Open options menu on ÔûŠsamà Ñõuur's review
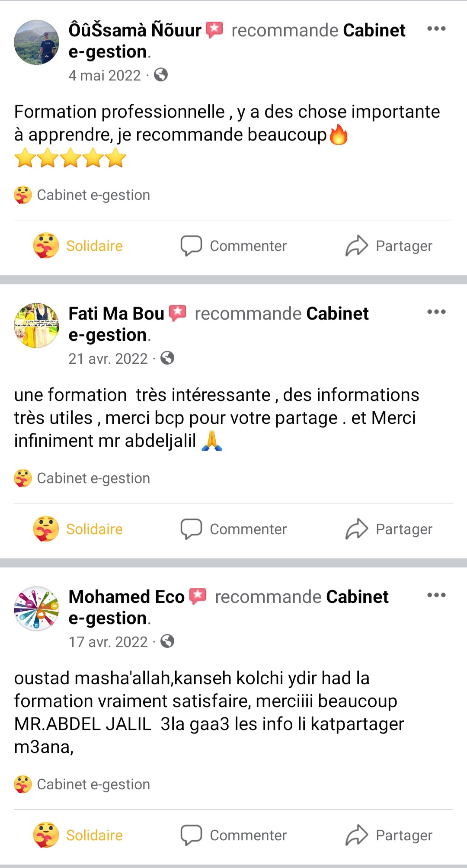The image size is (467, 868). pyautogui.click(x=436, y=29)
